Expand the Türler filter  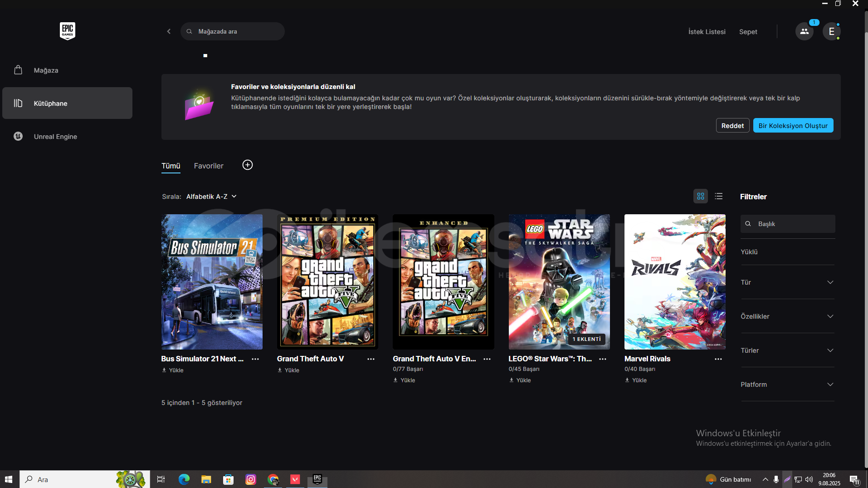[x=787, y=350]
